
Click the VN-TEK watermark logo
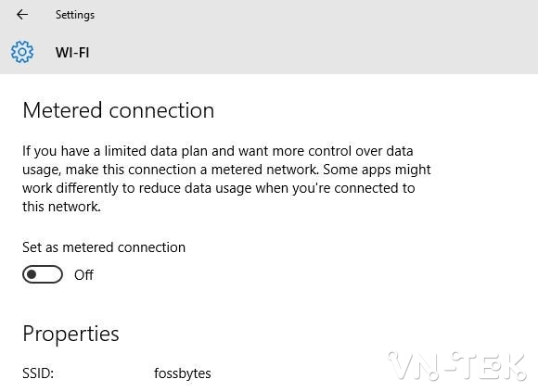pos(457,366)
